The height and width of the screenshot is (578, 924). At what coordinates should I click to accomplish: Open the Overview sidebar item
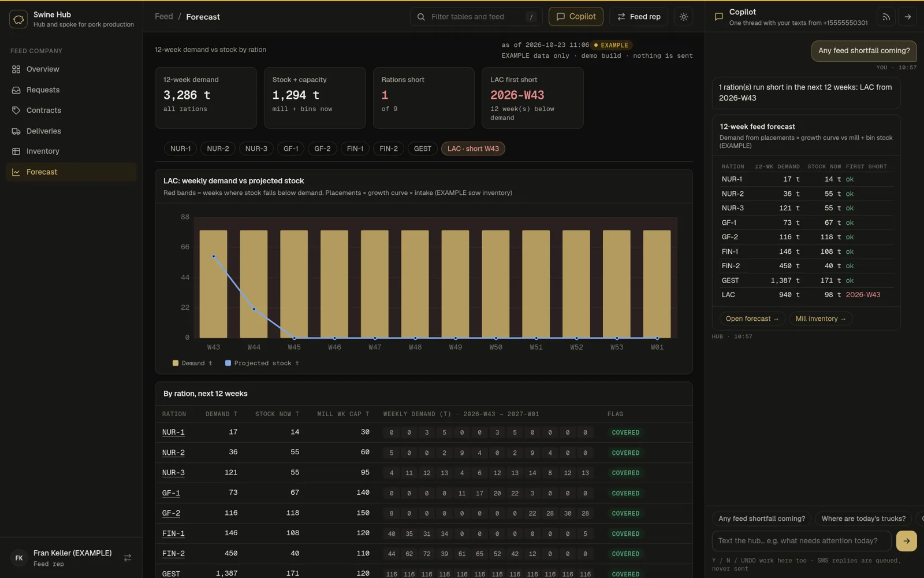click(x=71, y=69)
